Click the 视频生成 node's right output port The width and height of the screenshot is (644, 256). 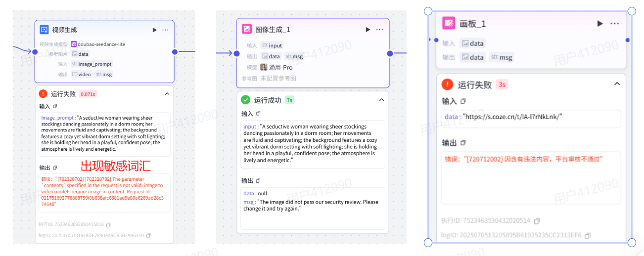pyautogui.click(x=175, y=52)
